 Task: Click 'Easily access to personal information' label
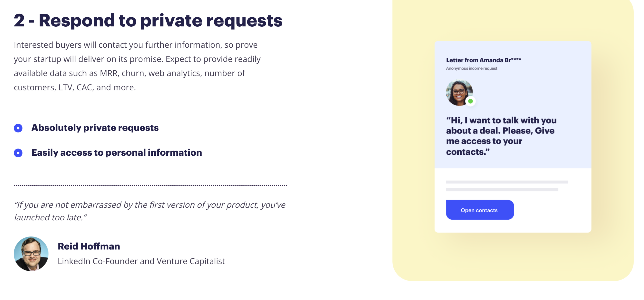(x=117, y=152)
